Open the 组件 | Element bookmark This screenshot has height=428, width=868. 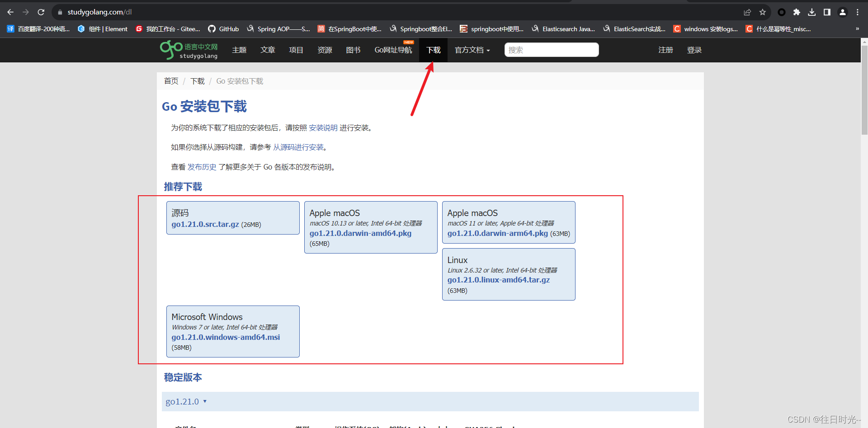click(103, 29)
